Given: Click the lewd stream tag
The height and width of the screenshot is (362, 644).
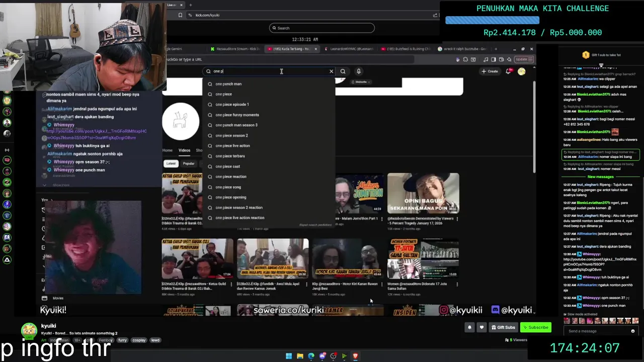Looking at the screenshot, I should point(155,340).
